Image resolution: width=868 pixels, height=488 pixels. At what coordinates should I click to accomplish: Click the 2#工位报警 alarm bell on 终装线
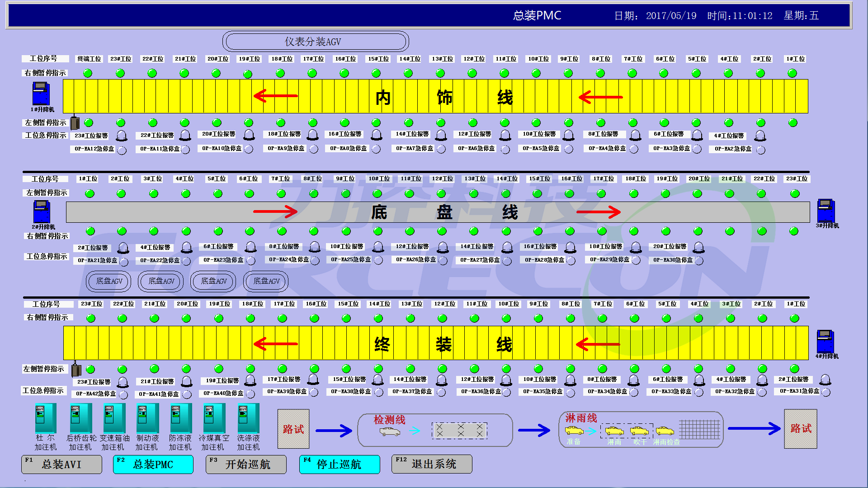coord(825,380)
